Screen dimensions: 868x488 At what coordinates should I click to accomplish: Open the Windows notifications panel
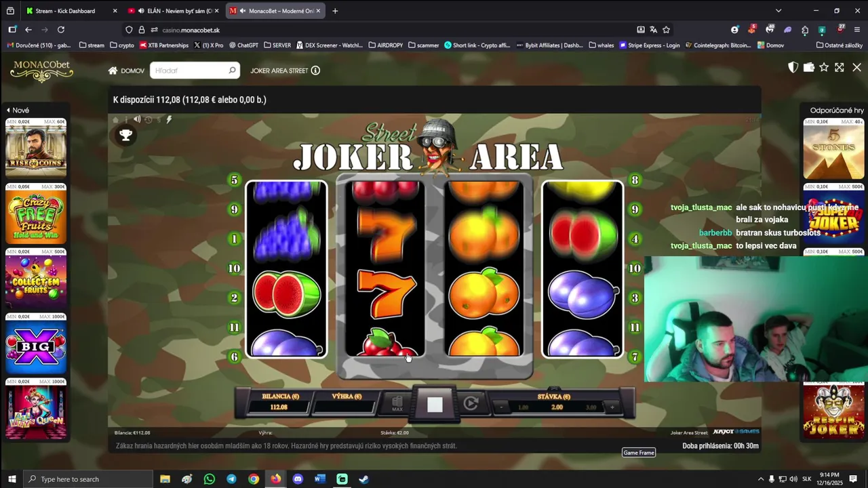click(x=853, y=479)
